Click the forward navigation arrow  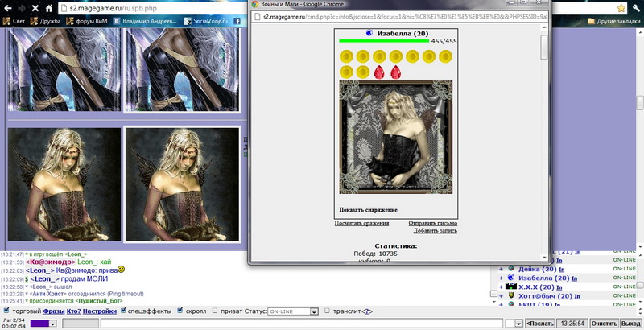point(22,8)
